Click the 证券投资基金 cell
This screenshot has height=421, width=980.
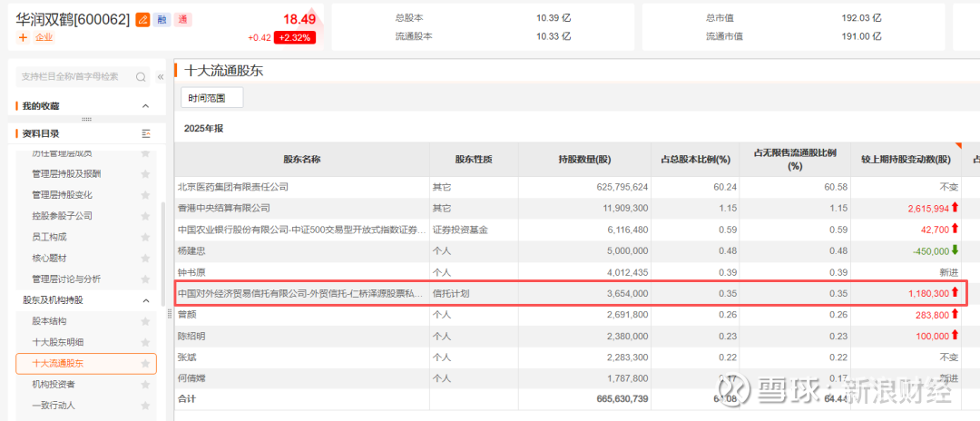(x=459, y=230)
